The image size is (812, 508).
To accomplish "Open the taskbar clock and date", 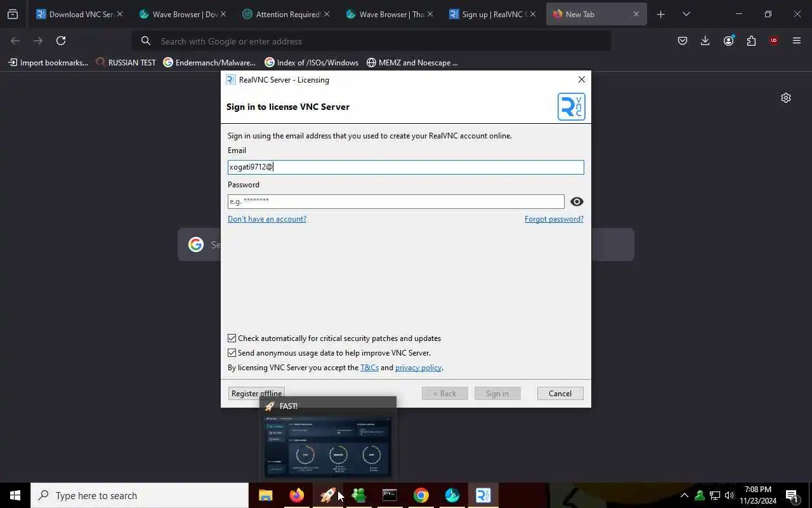I will pyautogui.click(x=758, y=495).
